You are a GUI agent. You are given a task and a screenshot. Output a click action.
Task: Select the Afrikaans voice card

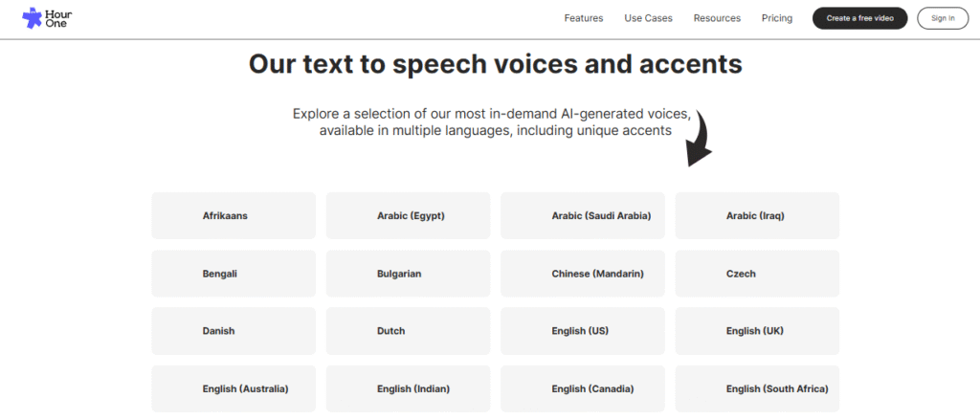[233, 216]
